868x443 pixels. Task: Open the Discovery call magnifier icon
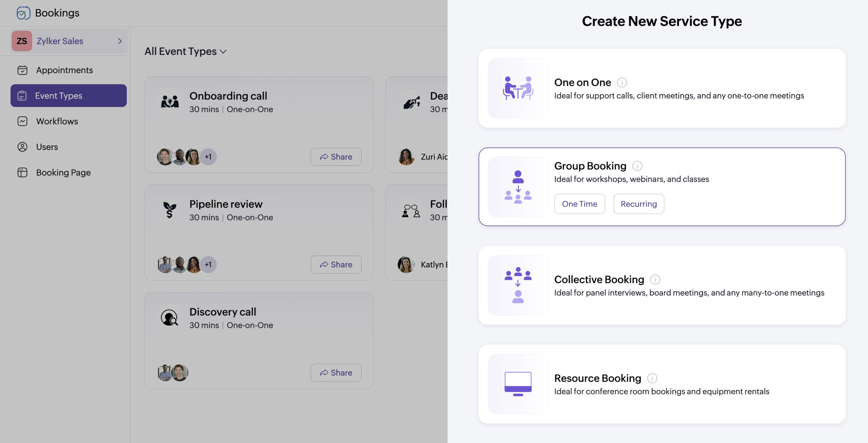click(x=169, y=318)
